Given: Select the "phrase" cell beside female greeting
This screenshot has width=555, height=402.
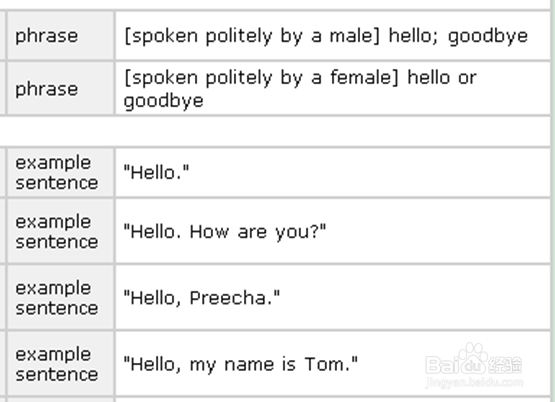Looking at the screenshot, I should coord(61,88).
